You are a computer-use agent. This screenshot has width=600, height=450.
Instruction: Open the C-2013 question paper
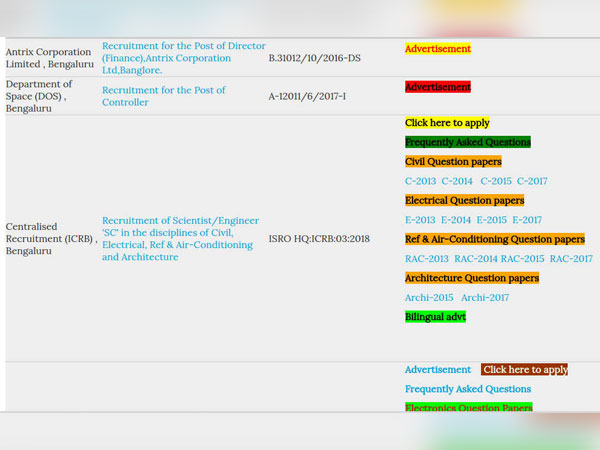click(x=420, y=181)
